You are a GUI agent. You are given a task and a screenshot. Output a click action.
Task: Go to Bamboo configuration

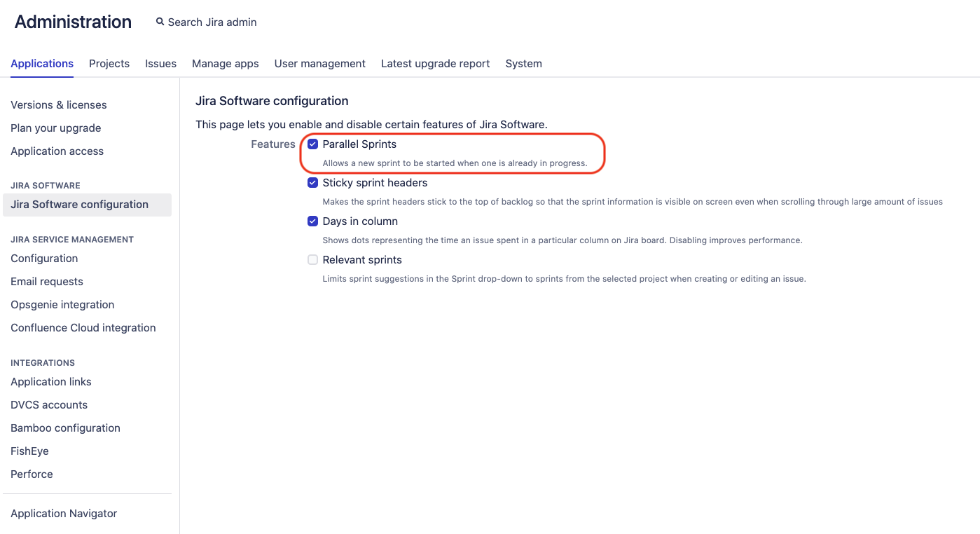[x=66, y=428]
